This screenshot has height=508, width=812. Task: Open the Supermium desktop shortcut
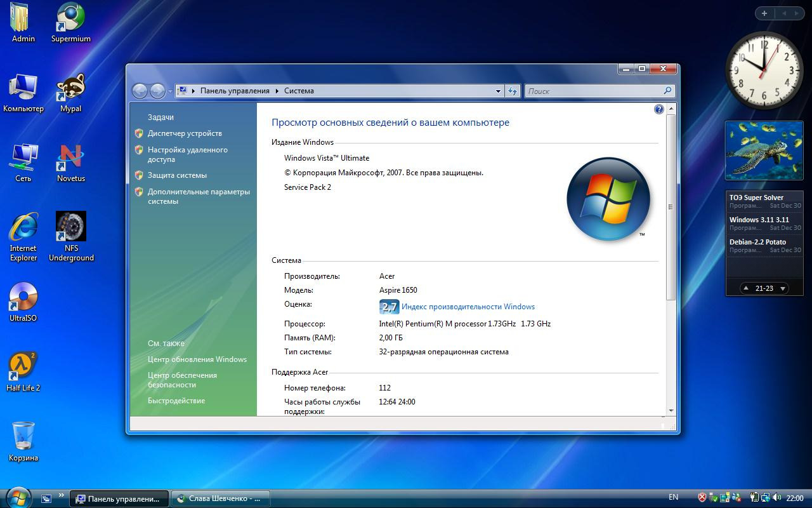click(x=70, y=19)
